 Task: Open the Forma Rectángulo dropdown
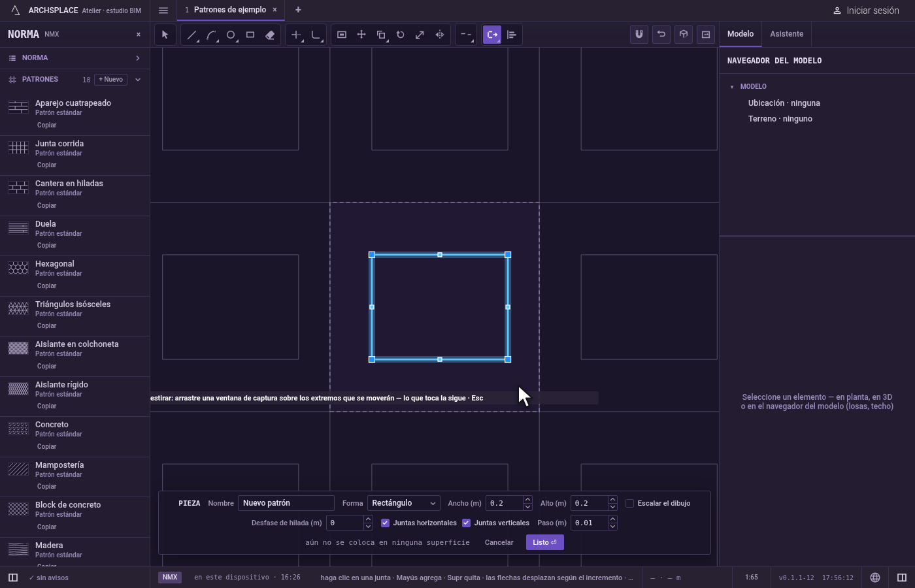pyautogui.click(x=403, y=503)
